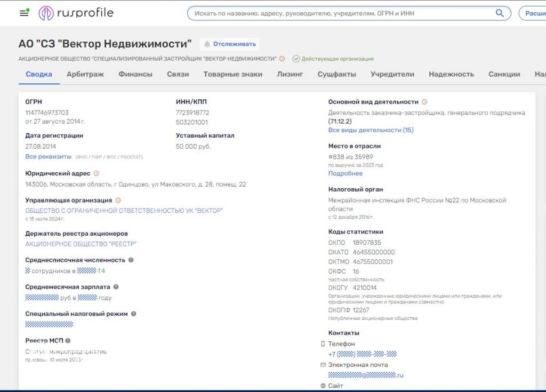
Task: Open the Связи tab
Action: [x=178, y=74]
